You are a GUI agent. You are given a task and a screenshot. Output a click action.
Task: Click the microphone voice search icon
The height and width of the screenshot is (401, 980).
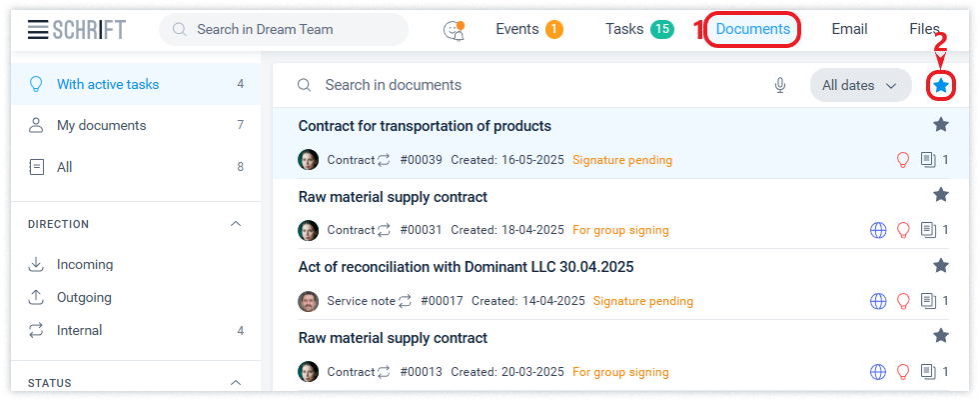(x=780, y=86)
